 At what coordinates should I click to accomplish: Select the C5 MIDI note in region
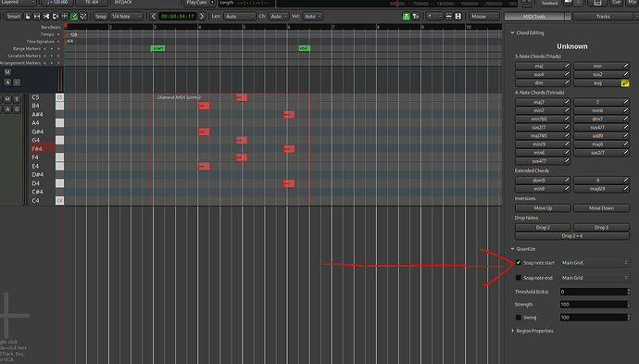pyautogui.click(x=242, y=97)
